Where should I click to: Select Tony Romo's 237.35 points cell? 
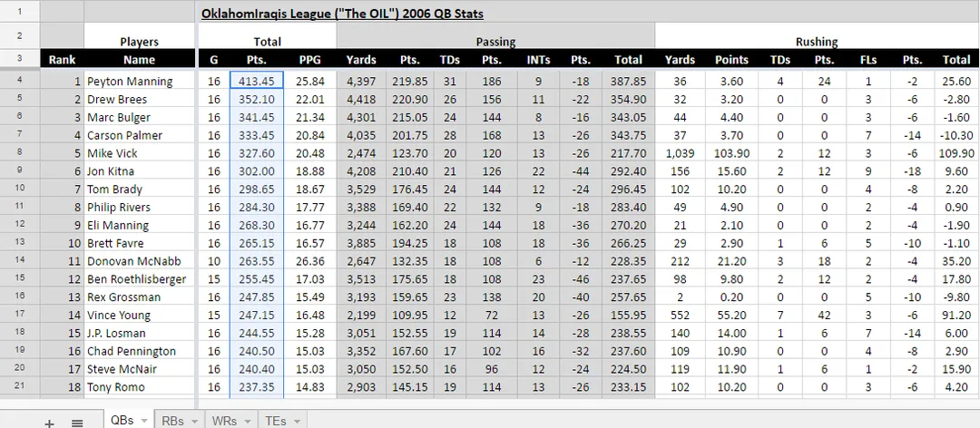pyautogui.click(x=257, y=387)
